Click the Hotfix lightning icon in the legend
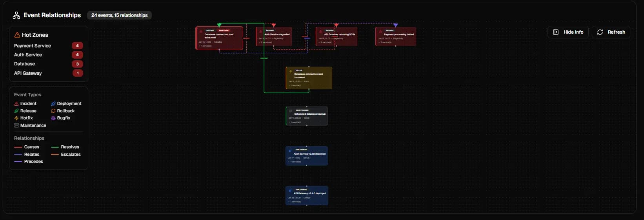This screenshot has width=644, height=220. (x=16, y=118)
